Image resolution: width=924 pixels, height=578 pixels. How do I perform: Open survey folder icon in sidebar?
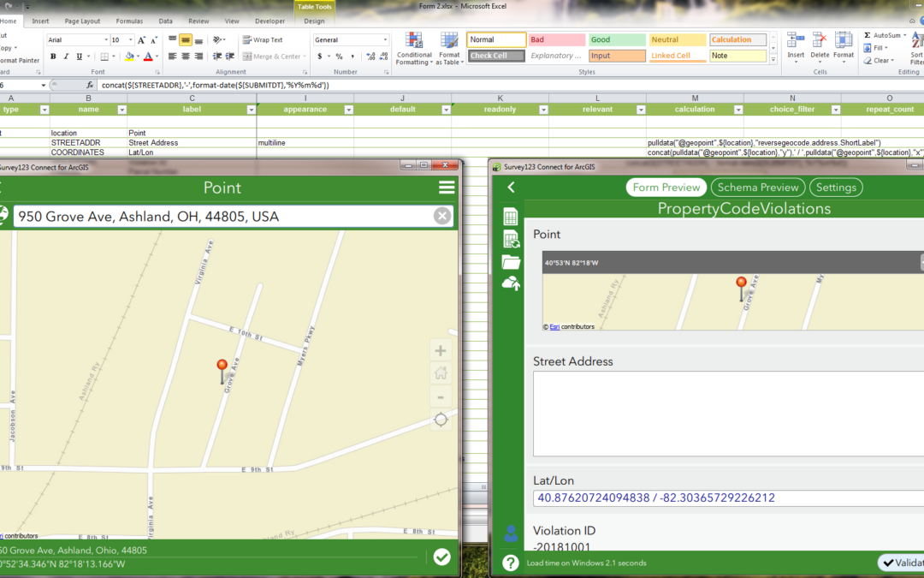click(x=511, y=262)
